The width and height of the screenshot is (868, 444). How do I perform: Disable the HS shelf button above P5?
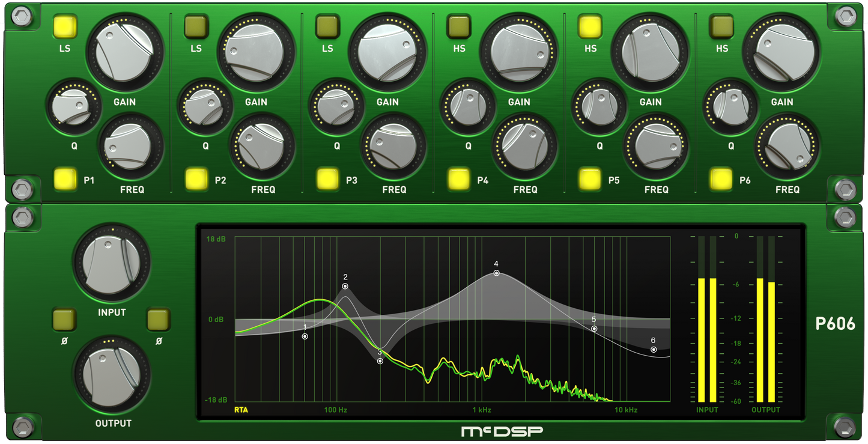click(x=590, y=26)
